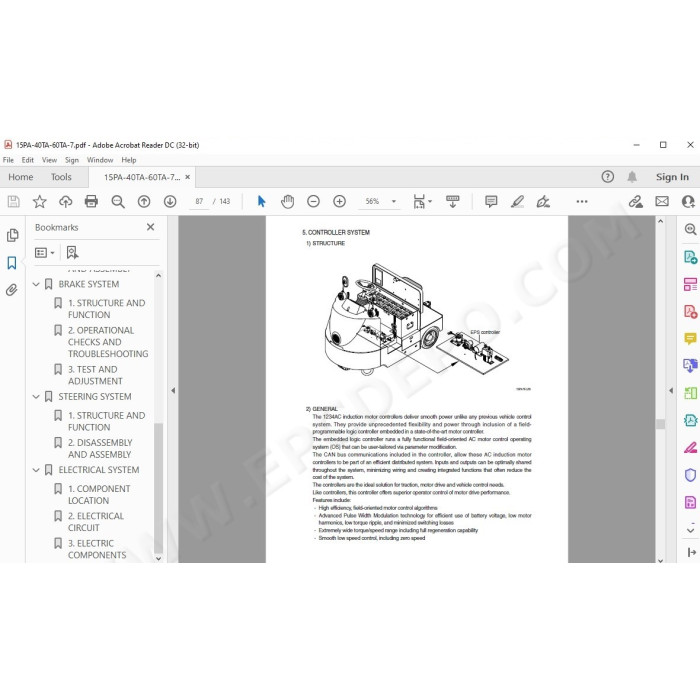Screen dimensions: 700x700
Task: Zoom in with plus icon
Action: (339, 202)
